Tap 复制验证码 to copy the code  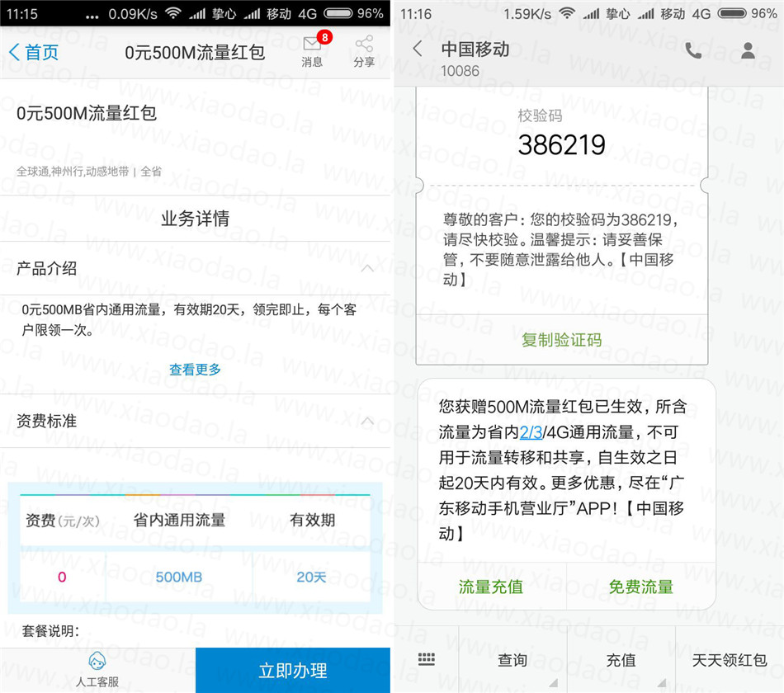point(561,340)
